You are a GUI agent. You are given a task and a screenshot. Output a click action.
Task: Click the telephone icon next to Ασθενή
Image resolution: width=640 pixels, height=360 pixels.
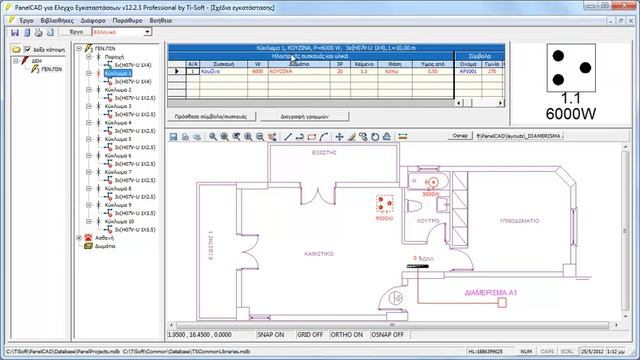(88, 238)
